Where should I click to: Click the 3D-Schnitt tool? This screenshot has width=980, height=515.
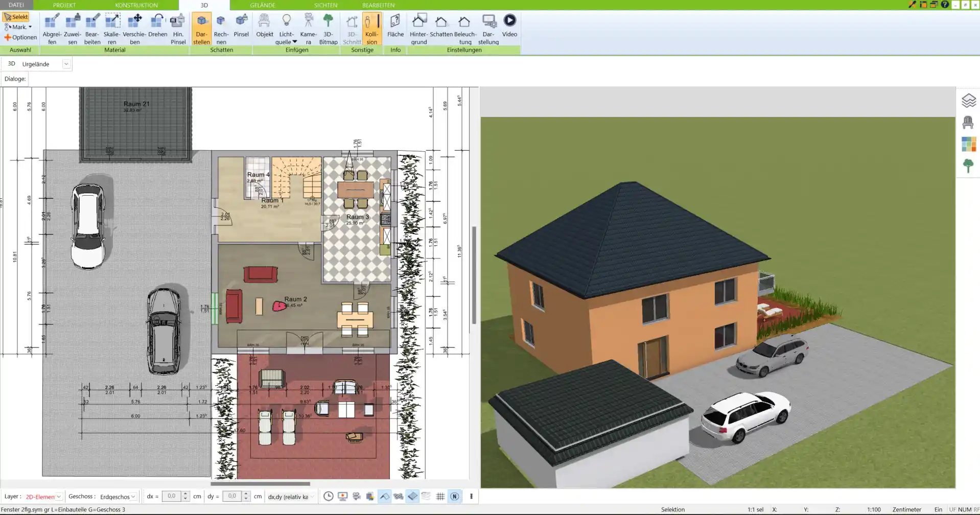point(352,29)
